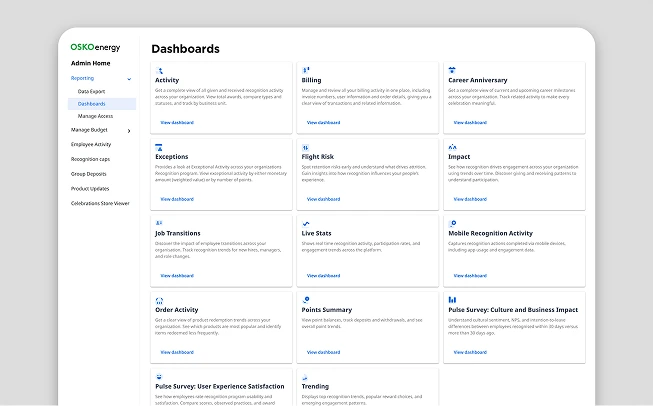Open Manage Budget menu item
The height and width of the screenshot is (406, 653).
click(89, 130)
